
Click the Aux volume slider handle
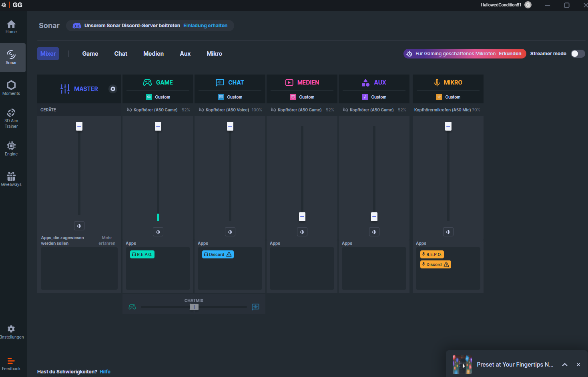(374, 217)
